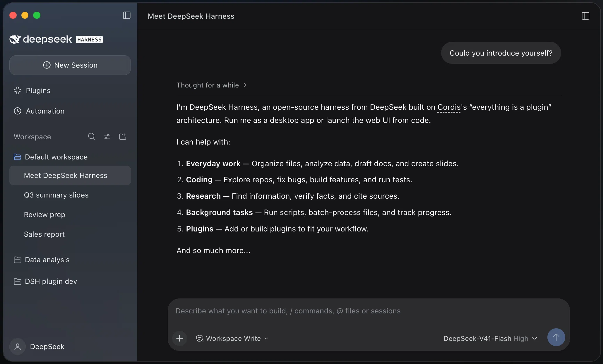Close the window with red button
Viewport: 603px width, 364px height.
click(x=13, y=15)
